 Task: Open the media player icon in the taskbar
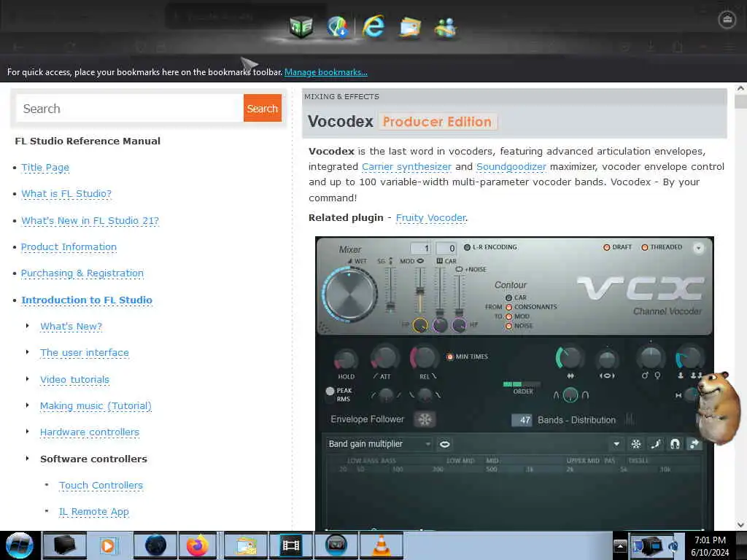point(108,545)
